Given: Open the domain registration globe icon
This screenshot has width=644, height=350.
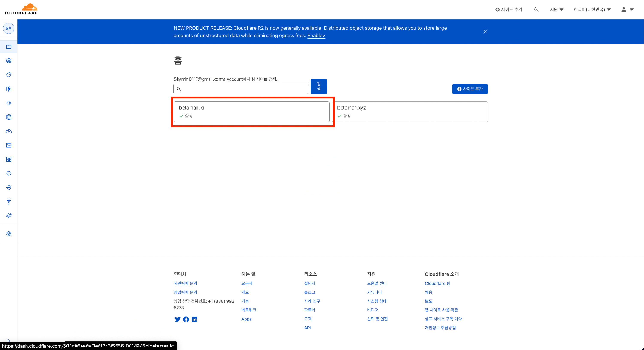Looking at the screenshot, I should 9,61.
